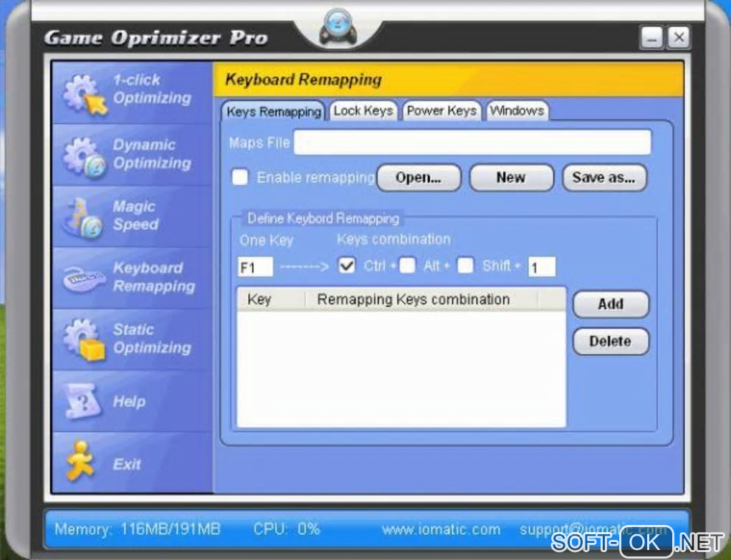Screen dimensions: 731x560
Task: Click the Save as... button
Action: click(604, 178)
